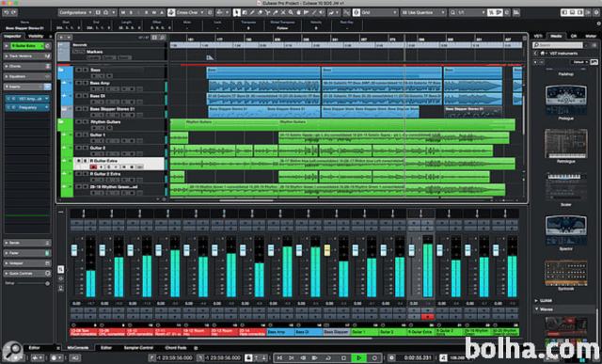Switch to the Inspector tab
The height and width of the screenshot is (364, 602).
click(12, 36)
